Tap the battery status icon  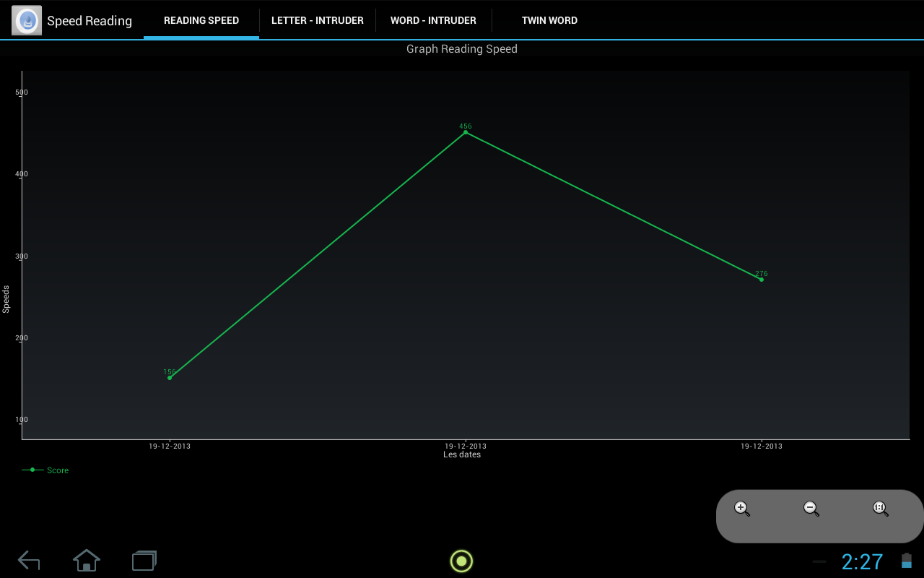click(906, 561)
